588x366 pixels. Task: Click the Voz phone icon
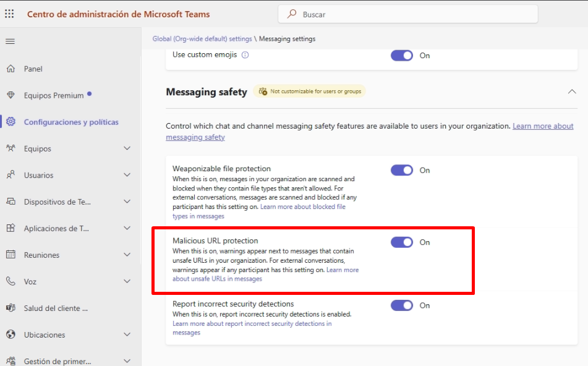pos(11,281)
